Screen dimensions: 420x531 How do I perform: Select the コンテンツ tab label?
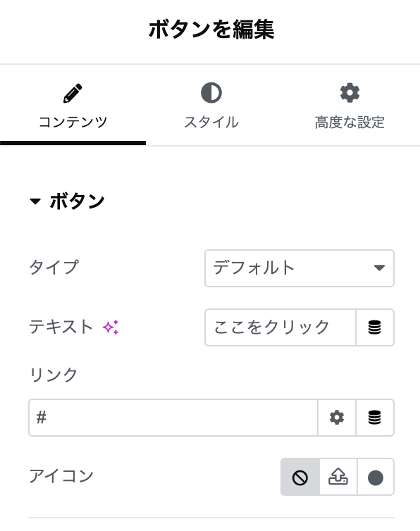(x=73, y=122)
